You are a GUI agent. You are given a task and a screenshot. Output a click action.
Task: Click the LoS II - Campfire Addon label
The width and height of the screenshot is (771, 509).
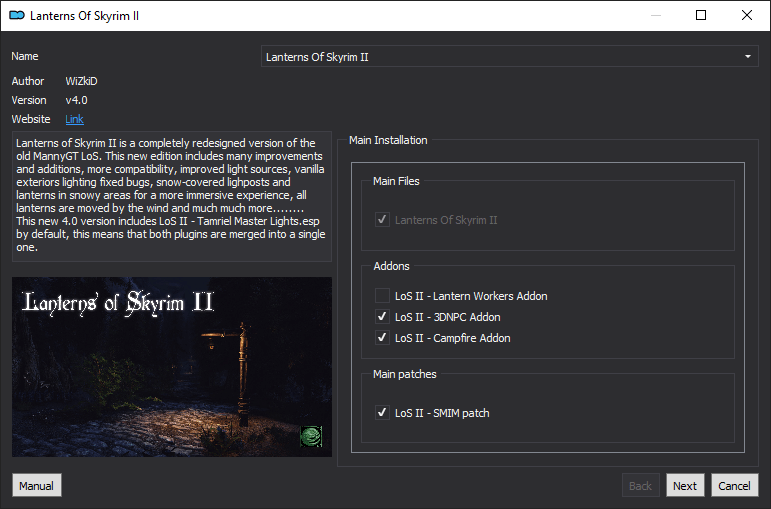pos(452,338)
